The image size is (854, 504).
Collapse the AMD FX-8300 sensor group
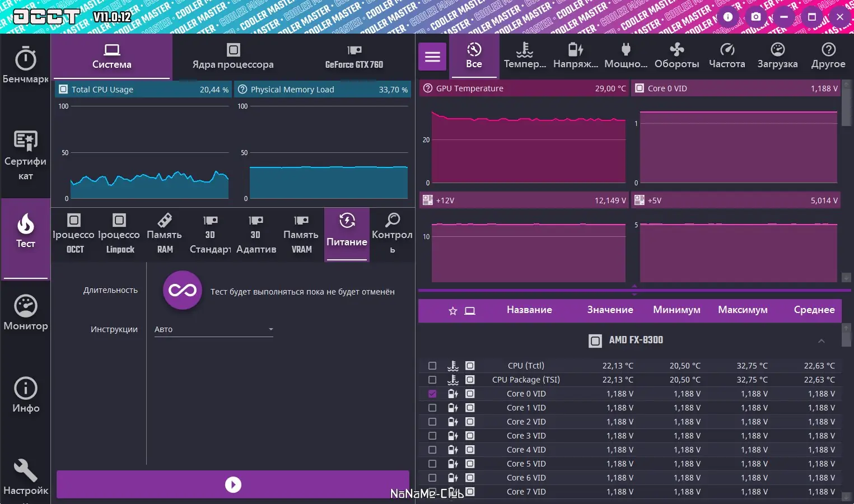[x=822, y=340]
